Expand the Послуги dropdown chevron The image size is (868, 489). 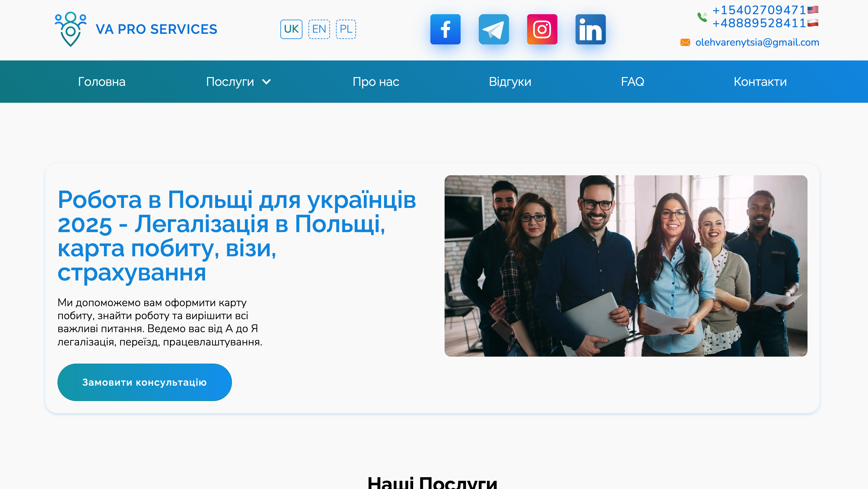266,82
